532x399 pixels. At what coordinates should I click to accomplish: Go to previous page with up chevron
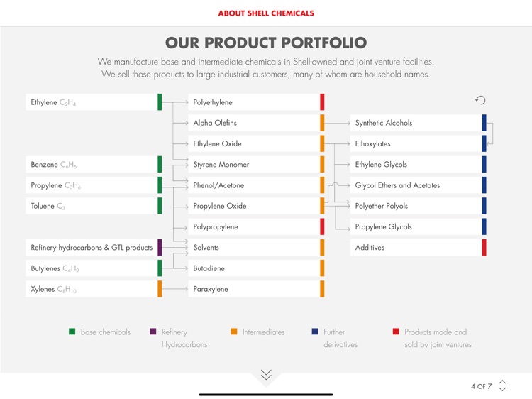pos(502,382)
